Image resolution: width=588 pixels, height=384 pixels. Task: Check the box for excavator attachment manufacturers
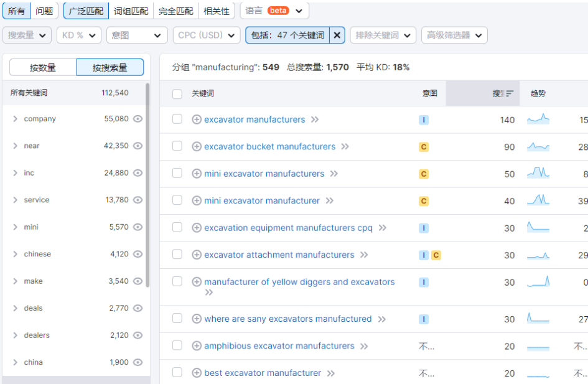click(177, 254)
